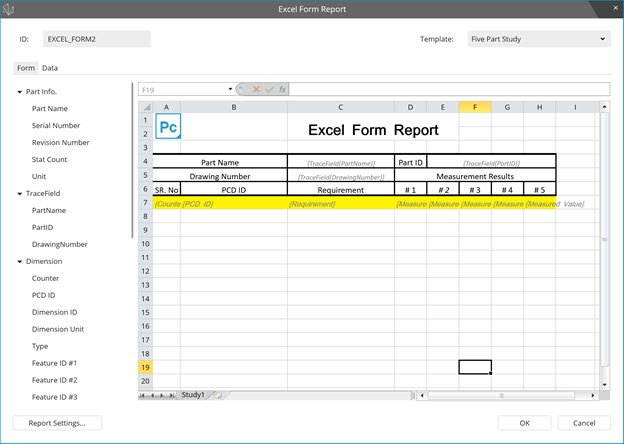
Task: Click the horizontal scrollbar of the spreadsheet
Action: pyautogui.click(x=500, y=395)
